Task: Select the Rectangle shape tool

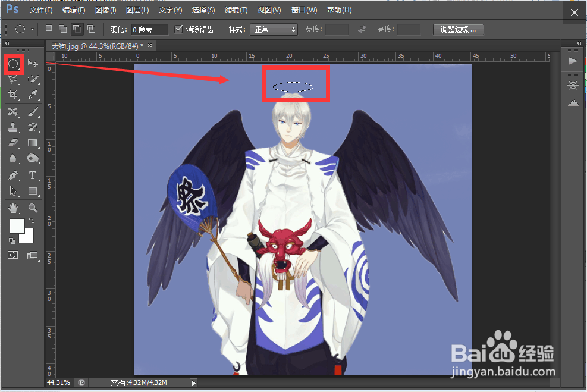Action: point(33,191)
